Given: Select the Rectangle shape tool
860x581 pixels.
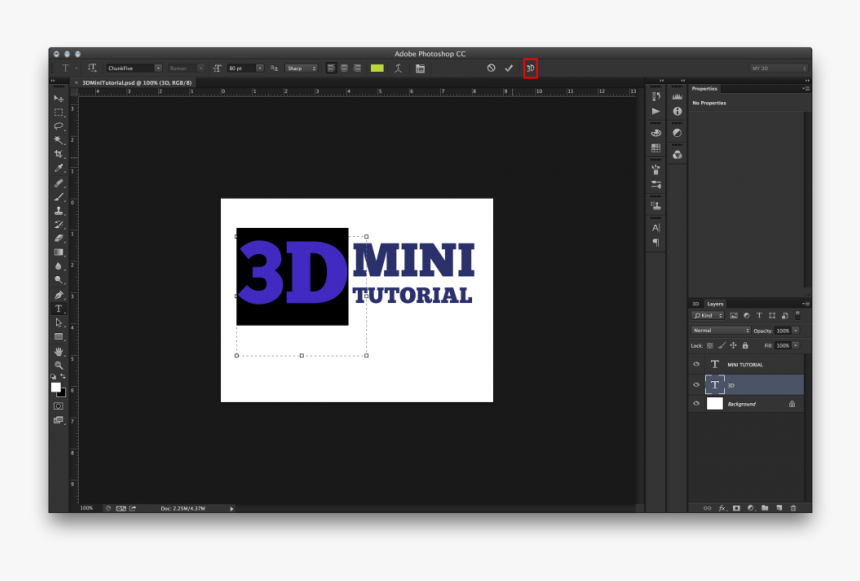Looking at the screenshot, I should click(x=59, y=336).
